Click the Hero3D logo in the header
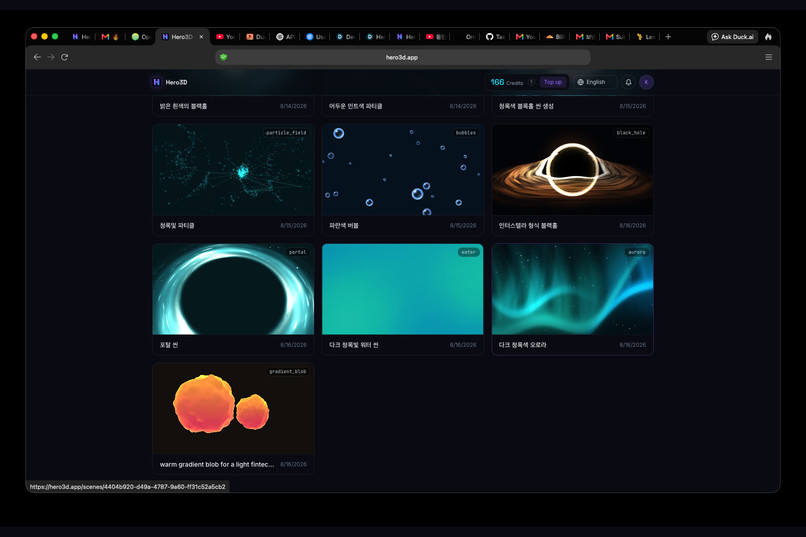 tap(170, 82)
